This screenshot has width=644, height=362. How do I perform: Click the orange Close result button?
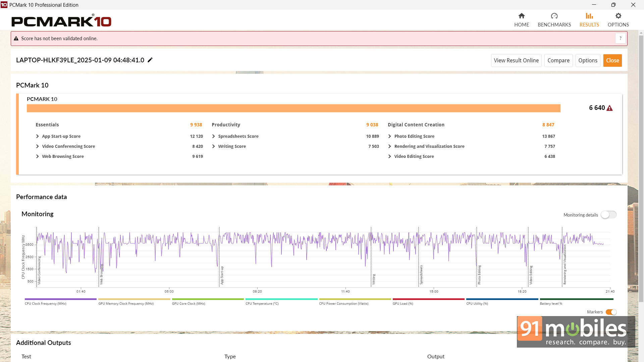point(612,60)
